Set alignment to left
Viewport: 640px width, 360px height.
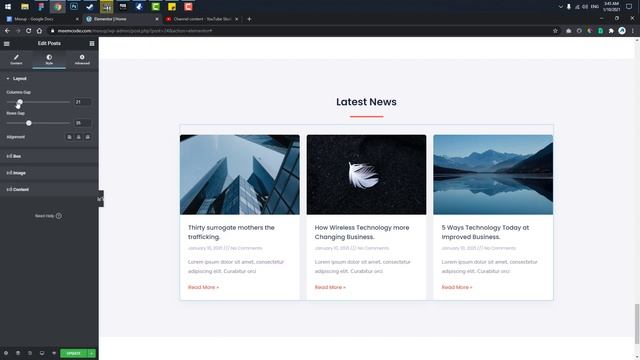[69, 137]
